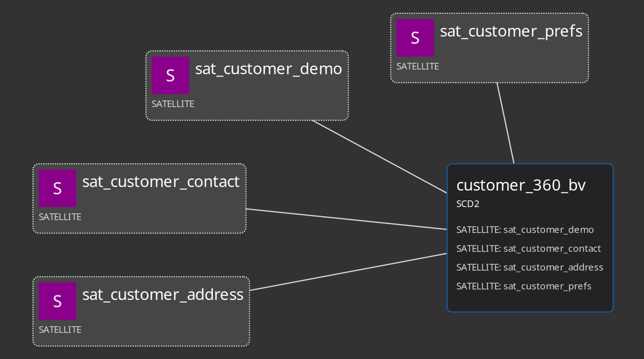Click the SATELLITE label under sat_customer_demo icon

pos(173,104)
